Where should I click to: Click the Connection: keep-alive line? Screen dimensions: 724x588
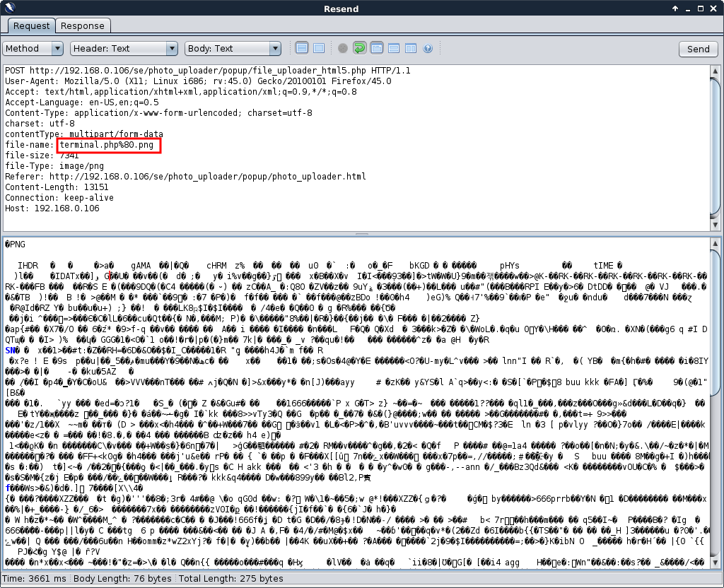tap(59, 198)
